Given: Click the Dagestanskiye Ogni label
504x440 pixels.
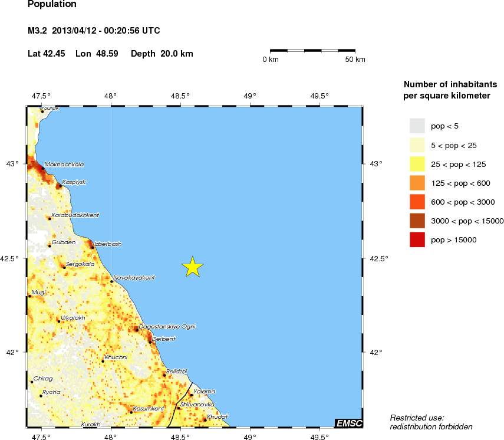Looking at the screenshot, I should tap(167, 327).
